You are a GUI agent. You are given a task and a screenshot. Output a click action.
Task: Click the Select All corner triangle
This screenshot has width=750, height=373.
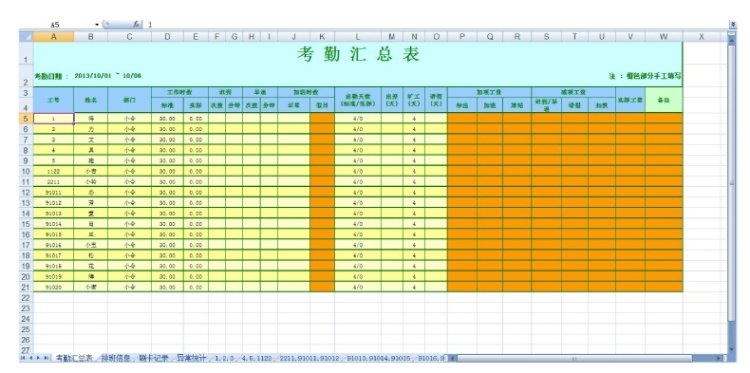(x=26, y=37)
